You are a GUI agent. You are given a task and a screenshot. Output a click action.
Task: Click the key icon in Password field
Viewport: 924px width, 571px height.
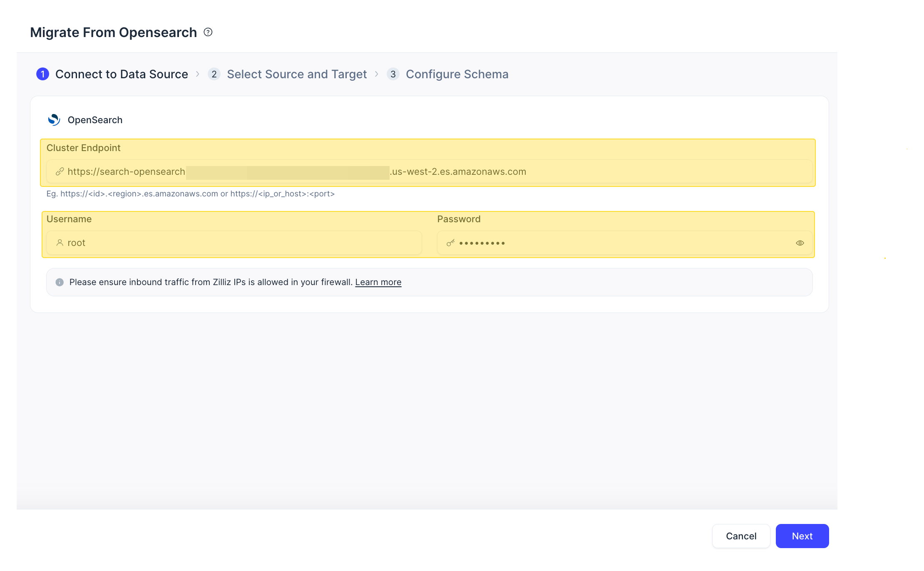pyautogui.click(x=450, y=243)
